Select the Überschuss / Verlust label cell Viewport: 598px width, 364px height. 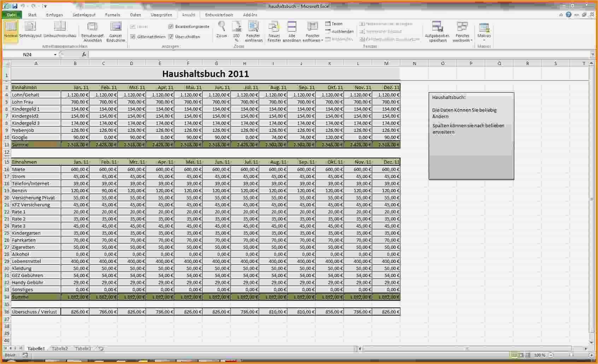click(36, 312)
